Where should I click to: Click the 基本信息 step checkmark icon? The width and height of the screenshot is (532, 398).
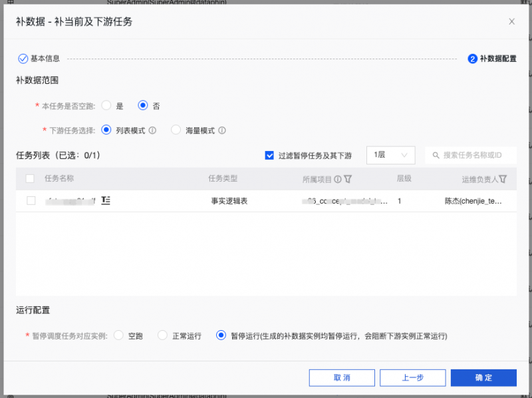coord(23,59)
